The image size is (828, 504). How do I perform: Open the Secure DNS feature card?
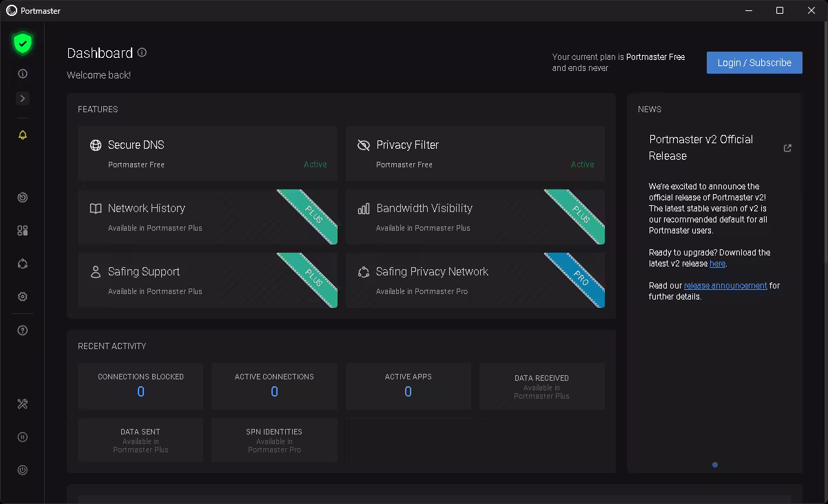pos(207,154)
